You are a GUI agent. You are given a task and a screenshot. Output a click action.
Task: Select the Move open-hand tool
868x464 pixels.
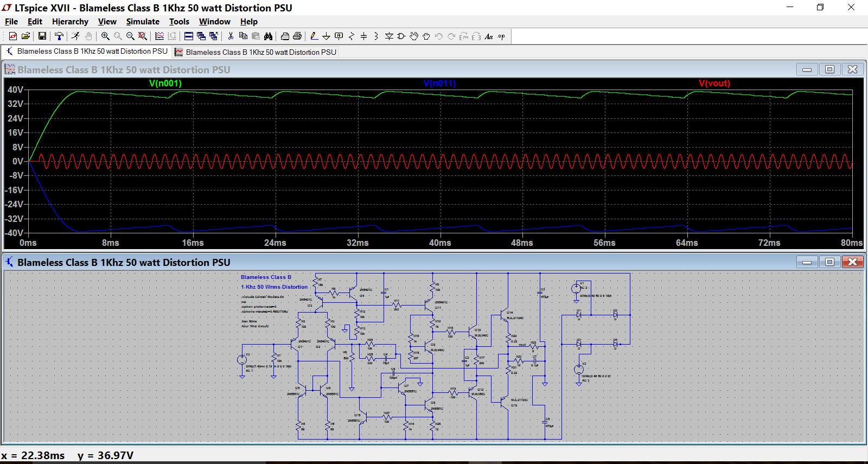(x=414, y=36)
